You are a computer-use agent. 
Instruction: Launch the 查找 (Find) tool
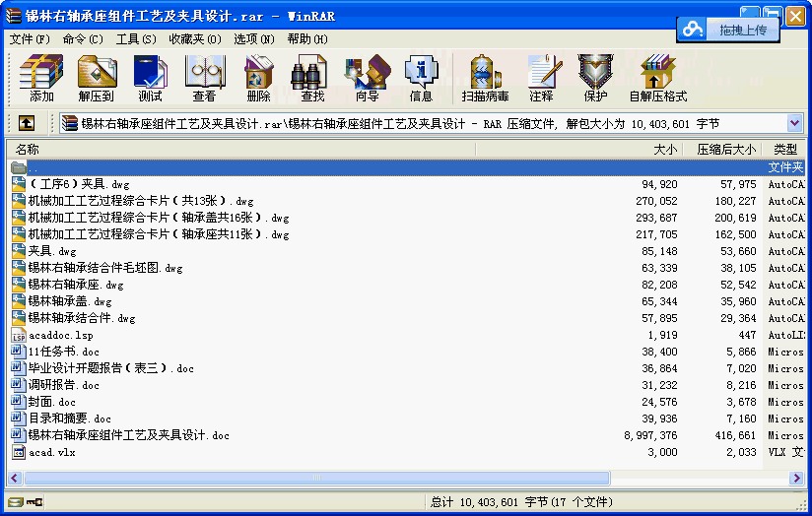click(312, 78)
